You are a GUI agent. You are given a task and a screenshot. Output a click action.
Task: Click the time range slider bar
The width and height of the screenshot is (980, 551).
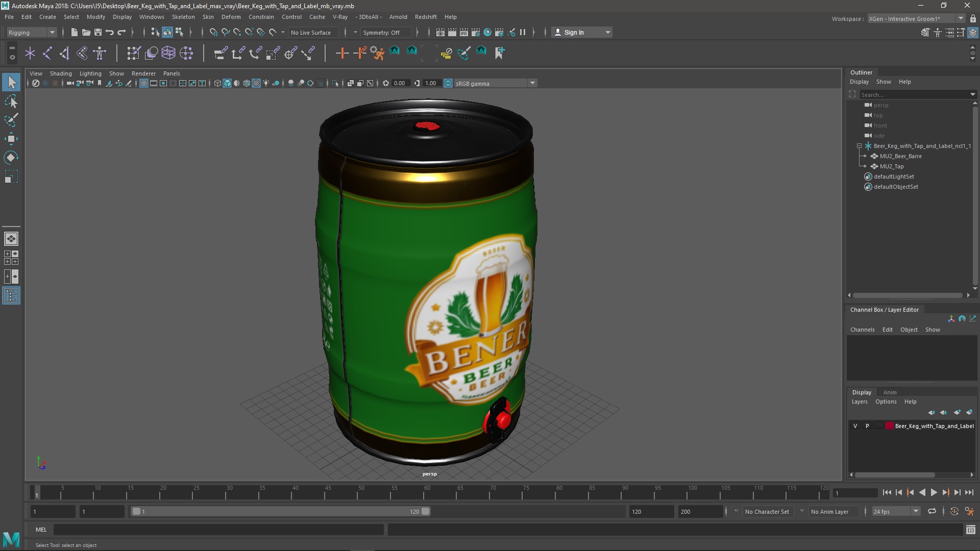point(280,511)
